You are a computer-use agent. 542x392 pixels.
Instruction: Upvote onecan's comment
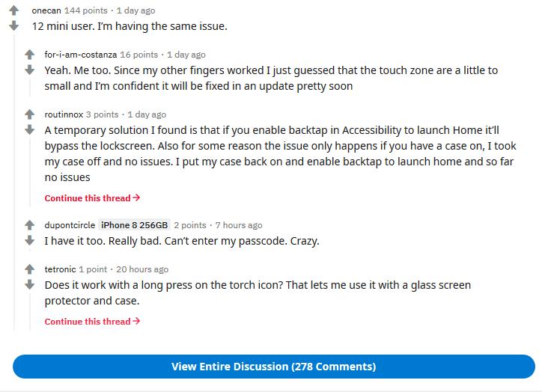(x=13, y=11)
